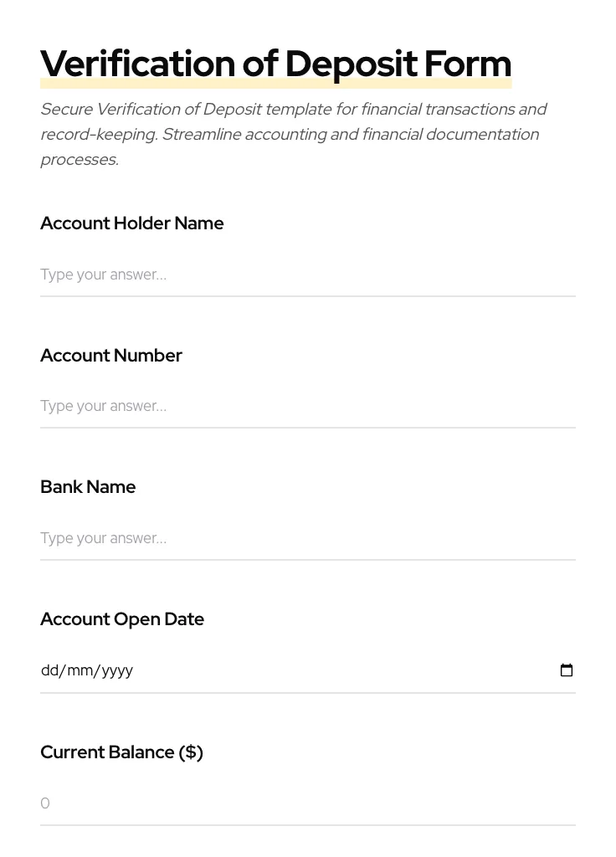This screenshot has width=616, height=857.
Task: Select the Current Balance ($) label
Action: (121, 752)
